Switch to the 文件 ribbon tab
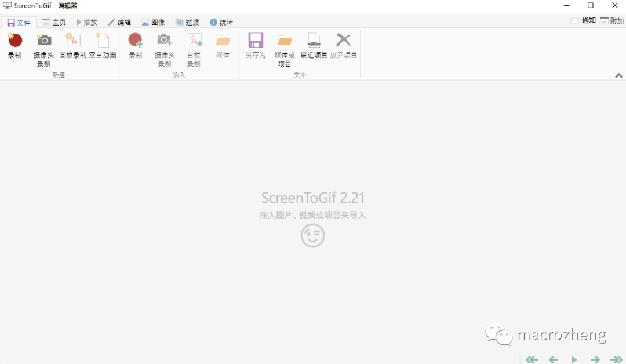This screenshot has height=364, width=626. tap(19, 23)
